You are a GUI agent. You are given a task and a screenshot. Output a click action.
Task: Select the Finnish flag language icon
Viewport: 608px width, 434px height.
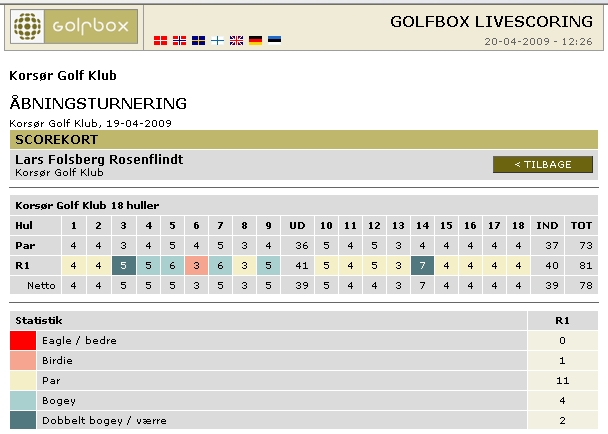[x=217, y=40]
